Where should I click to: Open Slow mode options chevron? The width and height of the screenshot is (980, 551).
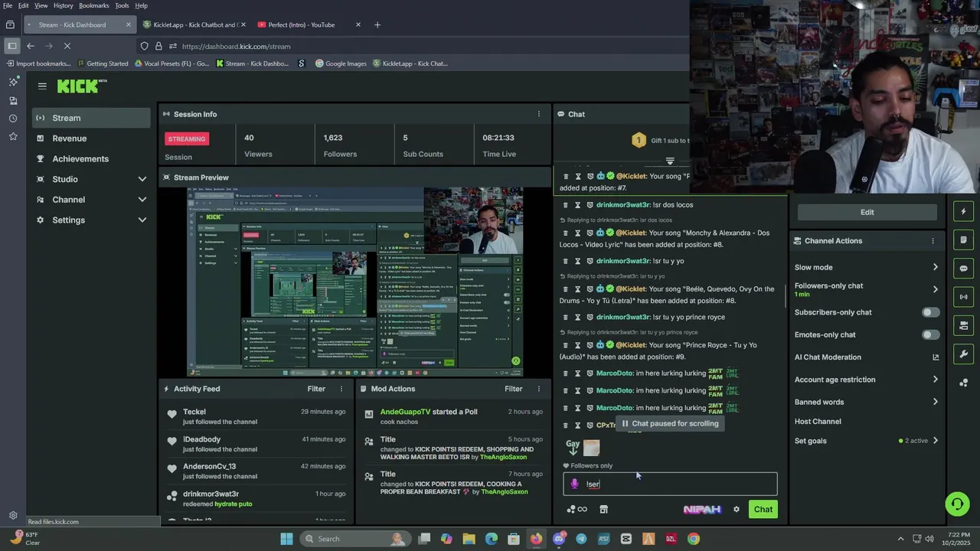(x=935, y=267)
